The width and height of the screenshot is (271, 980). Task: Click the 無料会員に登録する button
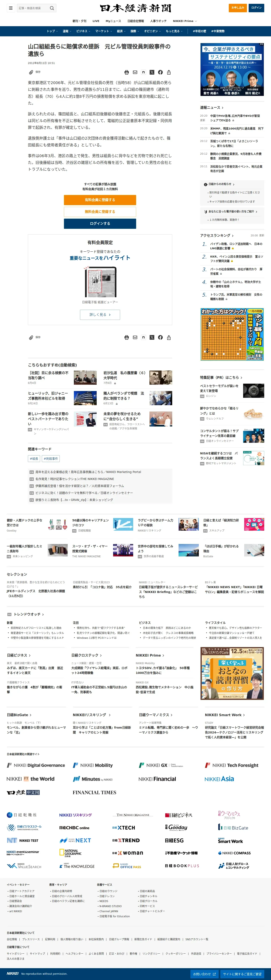pos(100,211)
